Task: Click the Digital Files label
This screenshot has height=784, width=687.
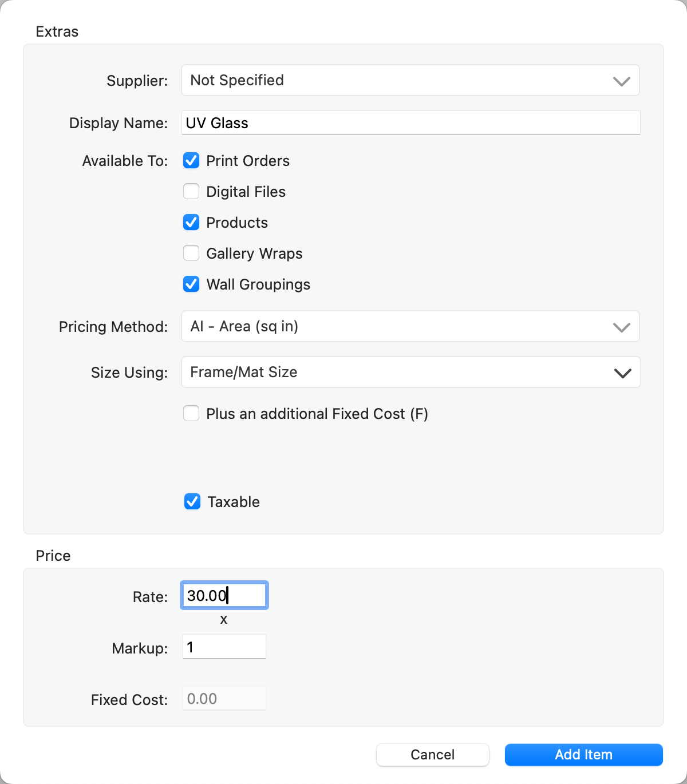Action: [x=246, y=192]
